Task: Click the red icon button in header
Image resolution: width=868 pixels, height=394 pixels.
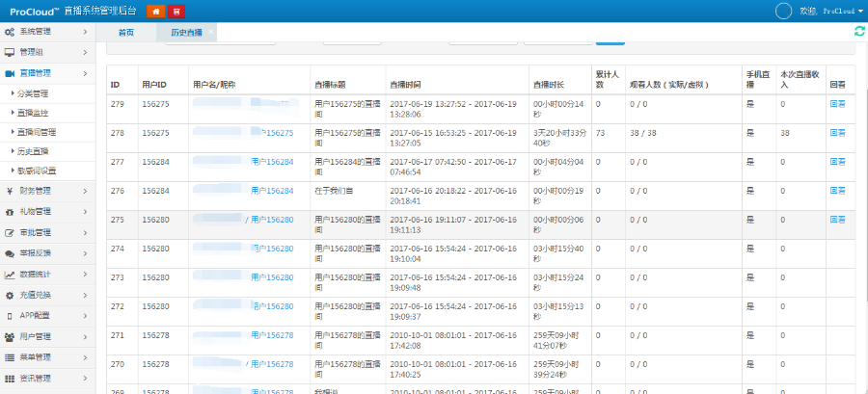Action: tap(176, 12)
